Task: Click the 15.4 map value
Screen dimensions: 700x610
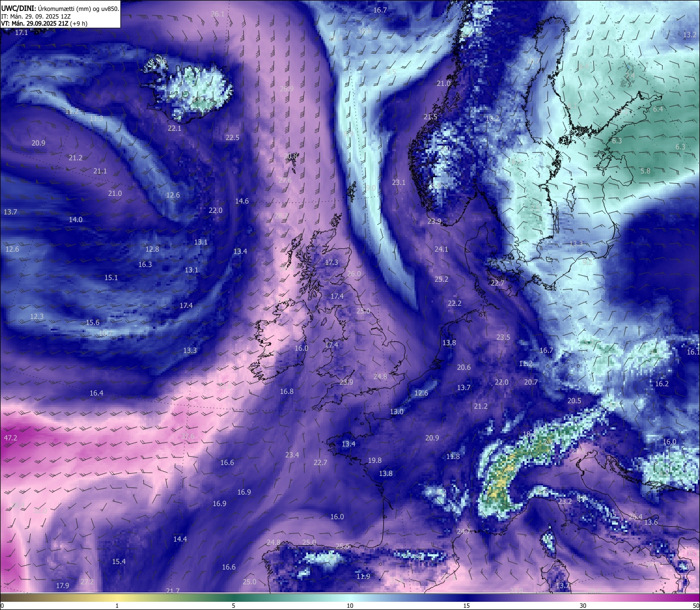Action: coord(119,561)
